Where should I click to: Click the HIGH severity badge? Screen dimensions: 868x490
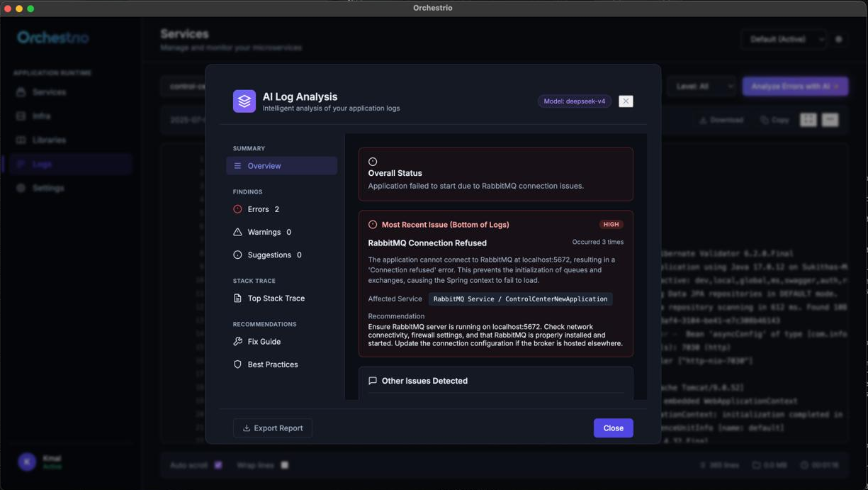click(x=611, y=224)
